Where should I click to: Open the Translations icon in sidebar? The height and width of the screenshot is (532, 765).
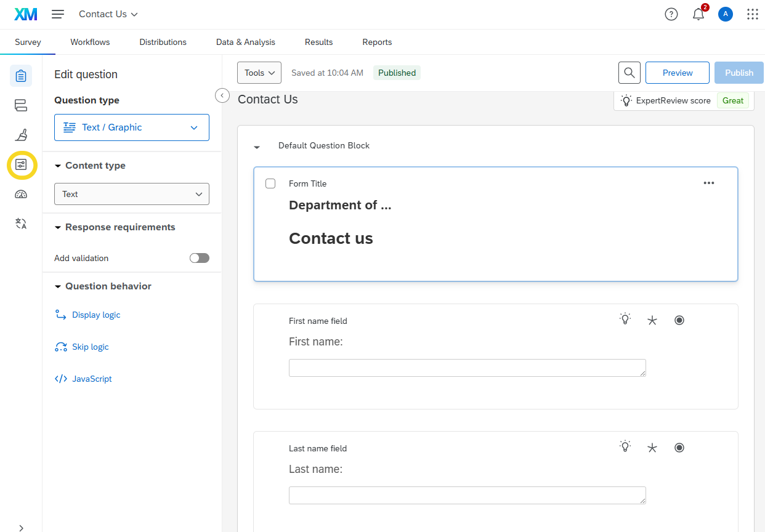pyautogui.click(x=21, y=224)
